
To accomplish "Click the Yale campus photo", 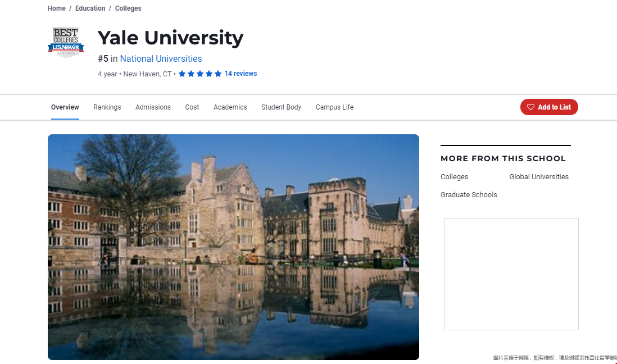I will click(x=233, y=247).
